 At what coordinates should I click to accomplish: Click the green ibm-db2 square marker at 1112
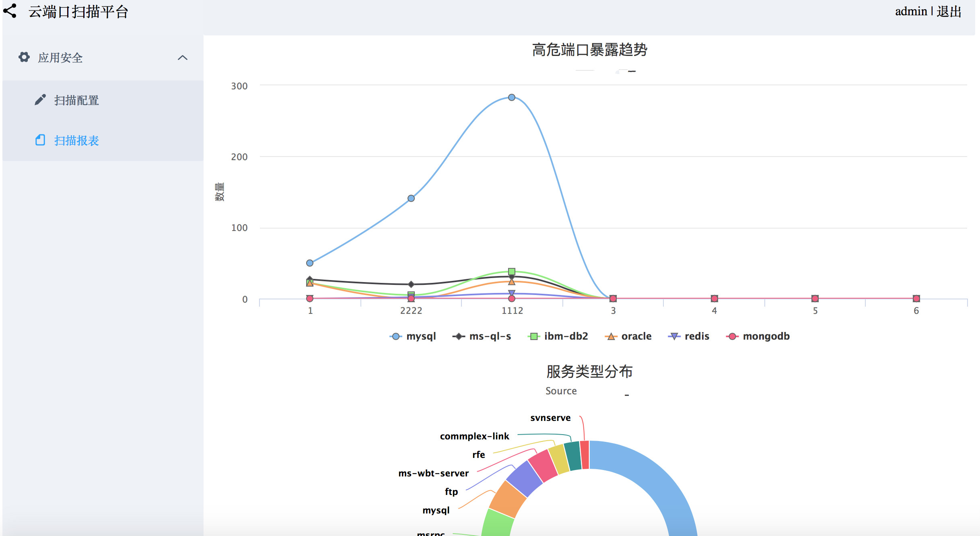(512, 272)
